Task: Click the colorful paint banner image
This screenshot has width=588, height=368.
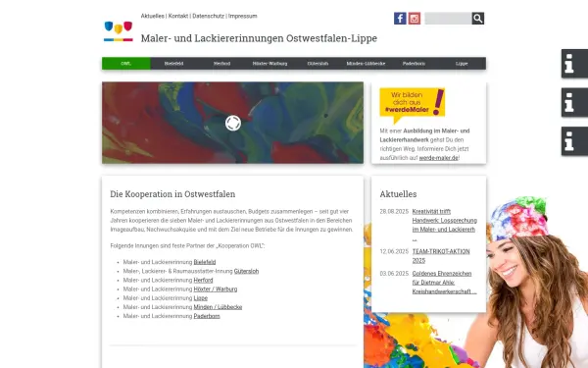Action: click(x=232, y=123)
